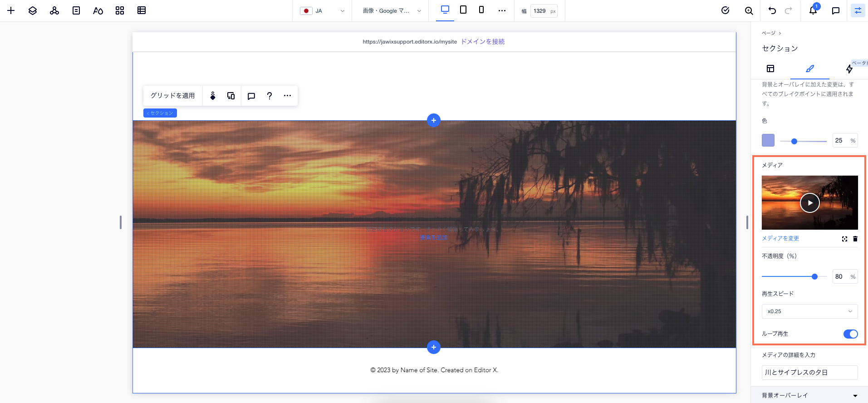Toggle the Inspector panel icon
Viewport: 868px width, 403px height.
click(x=858, y=10)
